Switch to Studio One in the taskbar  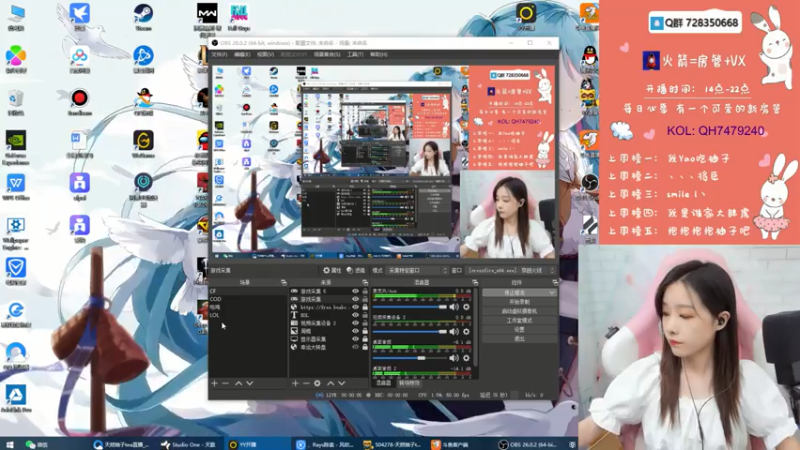pyautogui.click(x=188, y=444)
